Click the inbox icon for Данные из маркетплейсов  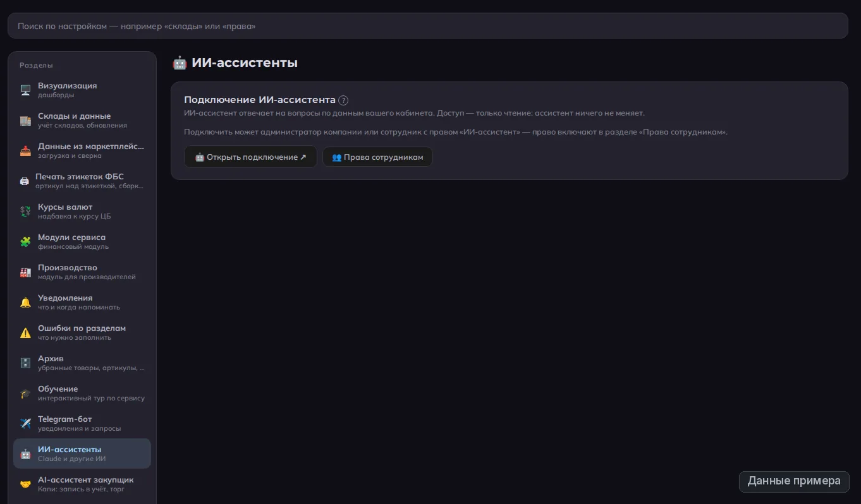[x=25, y=151]
